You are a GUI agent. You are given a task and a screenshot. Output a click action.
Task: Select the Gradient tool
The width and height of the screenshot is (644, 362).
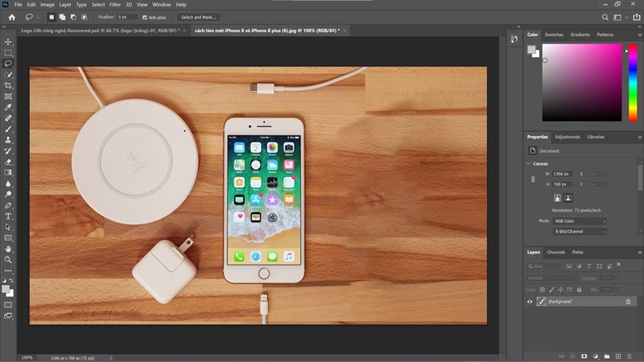pyautogui.click(x=8, y=172)
